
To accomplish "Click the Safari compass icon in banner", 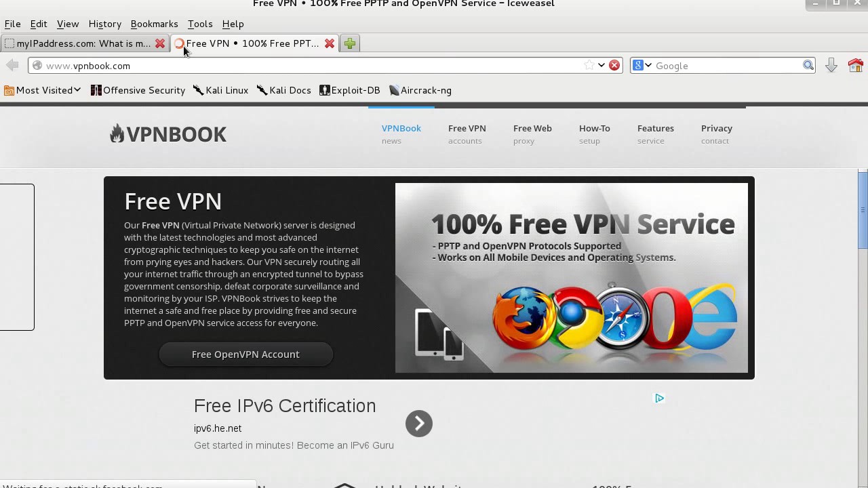I will coord(620,317).
